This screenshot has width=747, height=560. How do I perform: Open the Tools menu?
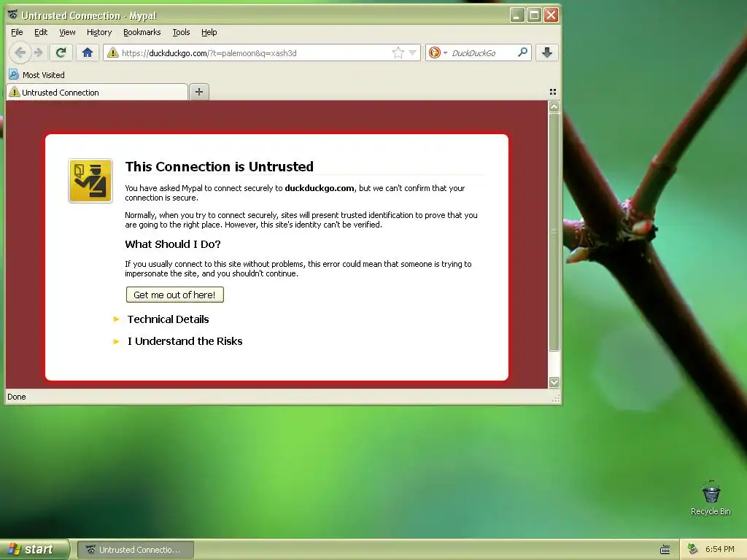pyautogui.click(x=181, y=32)
